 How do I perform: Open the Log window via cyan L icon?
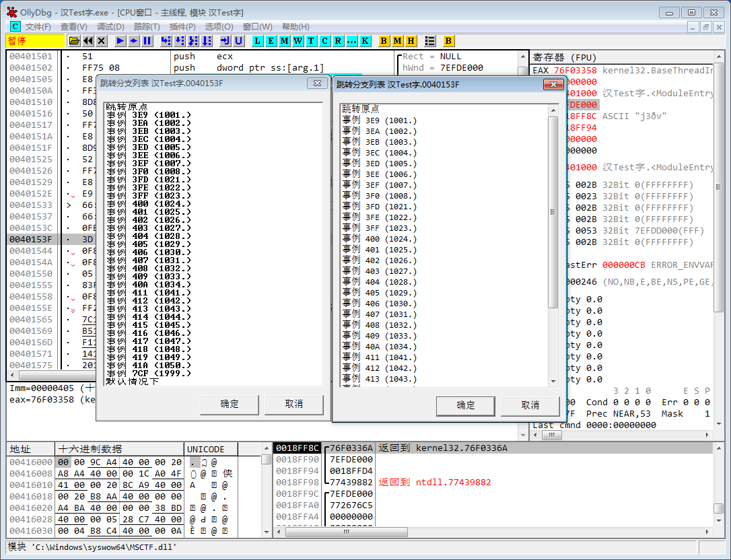pos(257,41)
